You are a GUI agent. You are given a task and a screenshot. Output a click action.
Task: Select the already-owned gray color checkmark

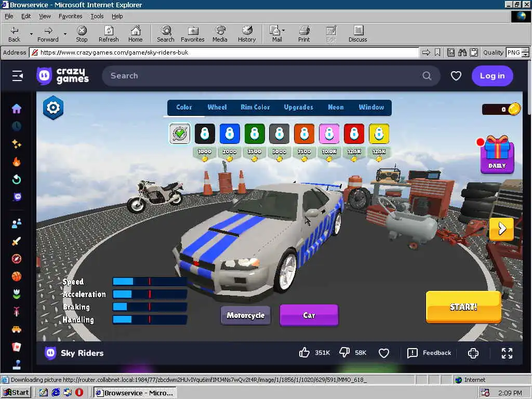pyautogui.click(x=180, y=134)
